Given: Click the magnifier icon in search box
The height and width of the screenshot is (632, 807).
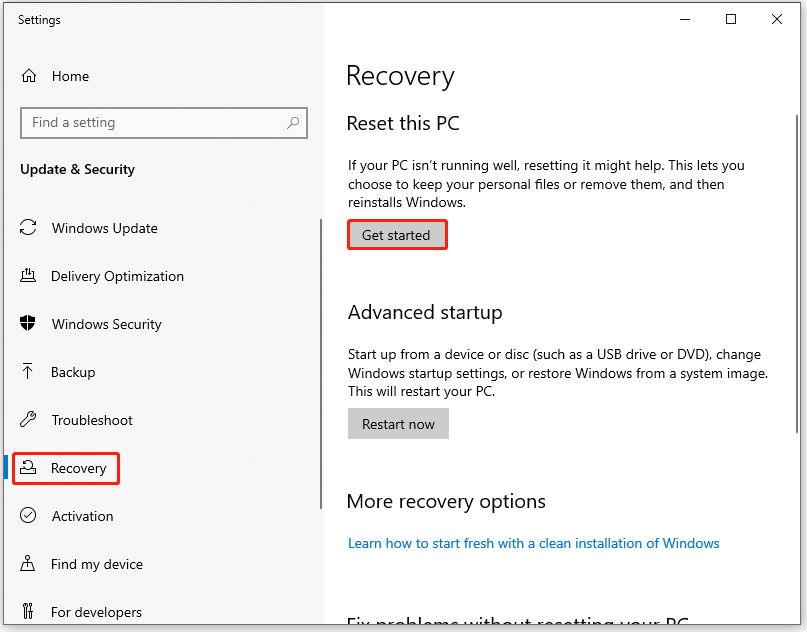Looking at the screenshot, I should pyautogui.click(x=293, y=122).
